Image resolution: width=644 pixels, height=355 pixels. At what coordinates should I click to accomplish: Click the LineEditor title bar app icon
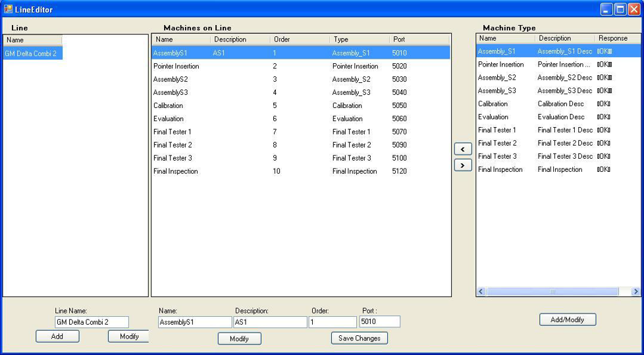pos(8,9)
